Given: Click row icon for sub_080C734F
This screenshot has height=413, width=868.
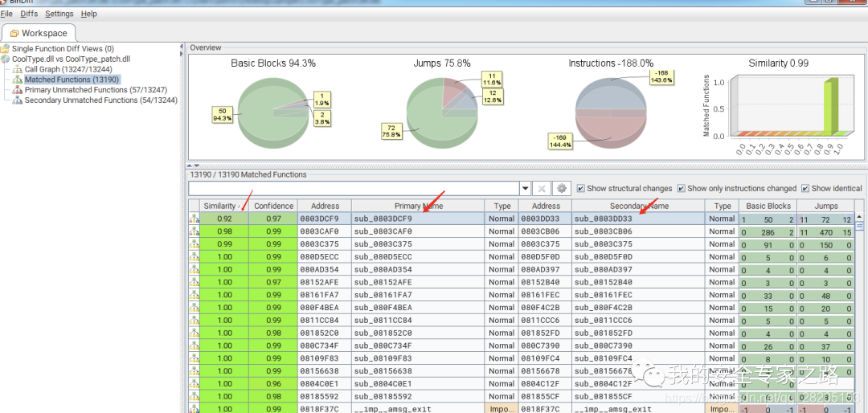Looking at the screenshot, I should (194, 346).
